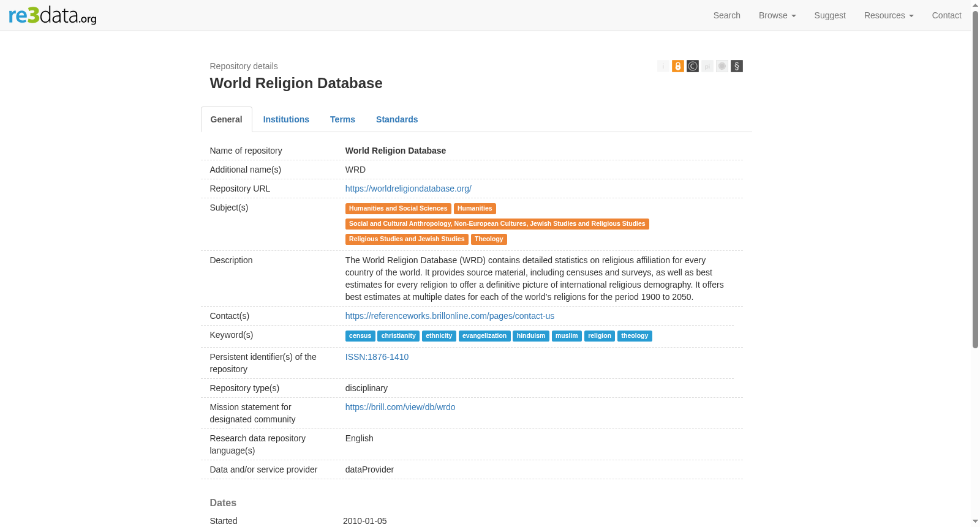Click the christianity keyword tag
This screenshot has height=527, width=980.
tap(399, 336)
